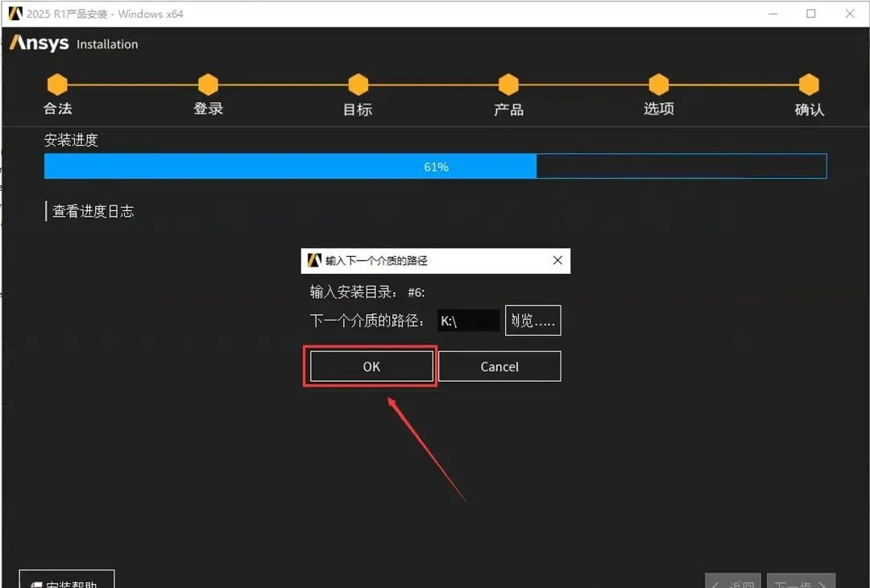Open 查看进度日志 progress log
The image size is (870, 588).
coord(93,211)
